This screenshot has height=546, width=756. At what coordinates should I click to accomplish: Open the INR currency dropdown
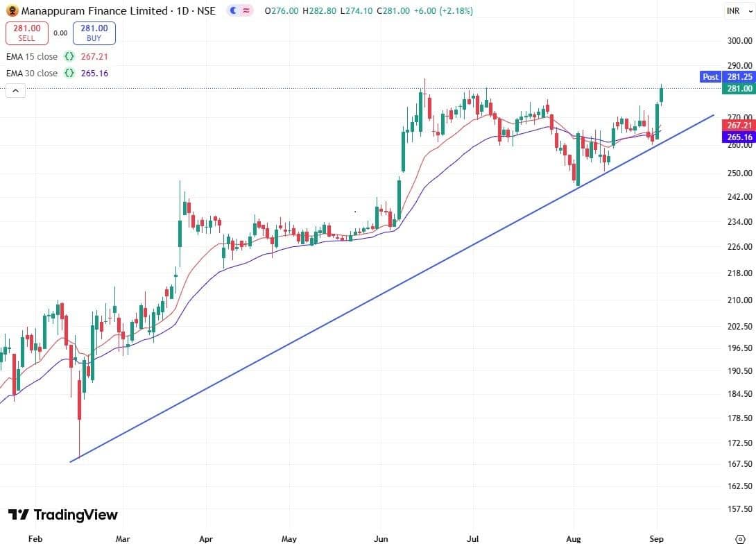point(732,10)
